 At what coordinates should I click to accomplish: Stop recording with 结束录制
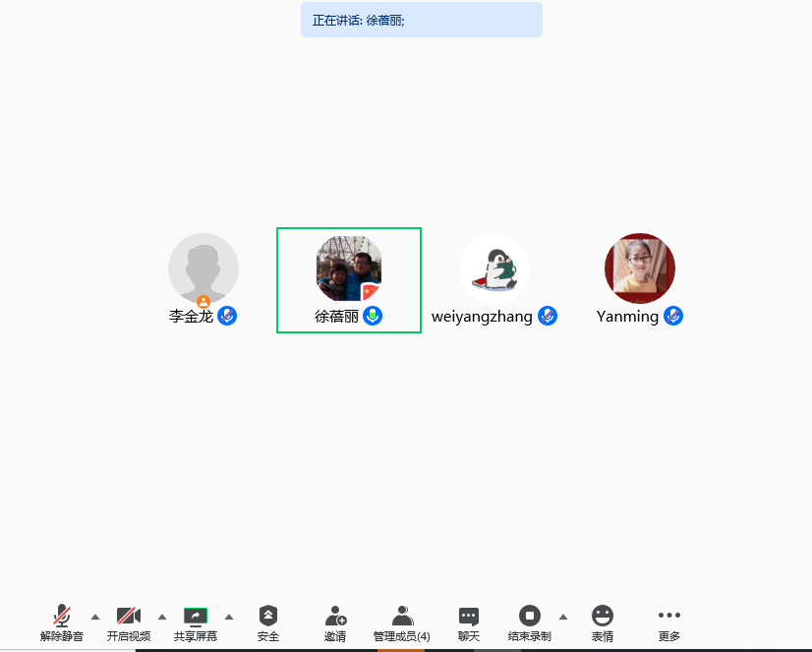tap(530, 617)
